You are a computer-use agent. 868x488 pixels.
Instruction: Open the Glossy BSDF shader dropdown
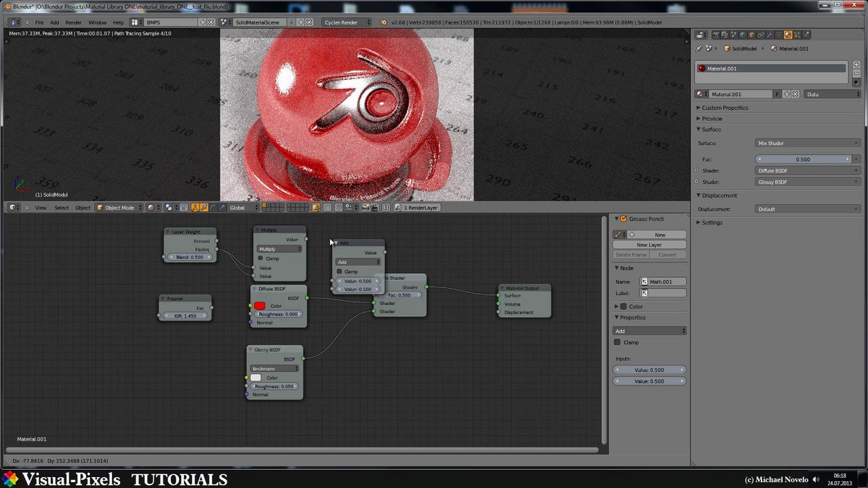pos(808,182)
